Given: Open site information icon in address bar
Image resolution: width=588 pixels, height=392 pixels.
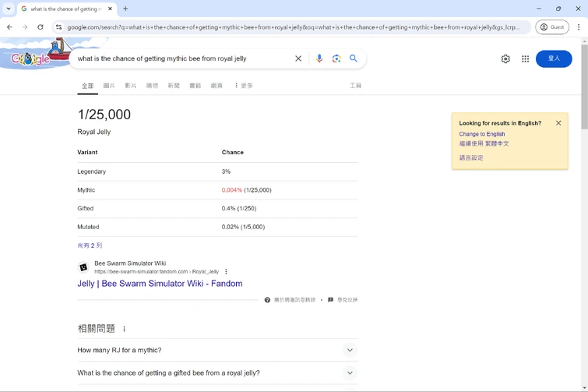Looking at the screenshot, I should point(58,27).
